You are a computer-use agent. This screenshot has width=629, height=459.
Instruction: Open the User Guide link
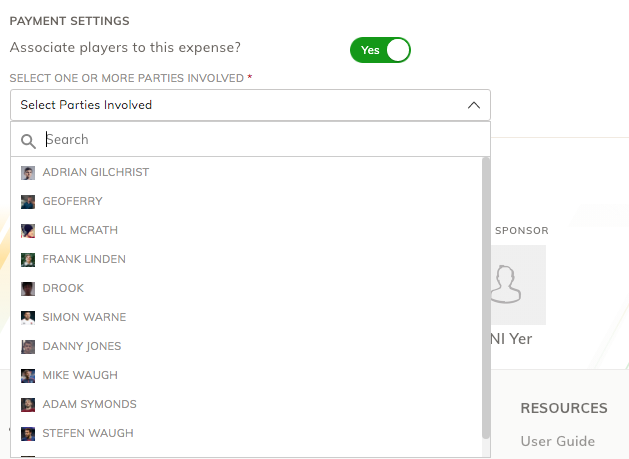(557, 441)
